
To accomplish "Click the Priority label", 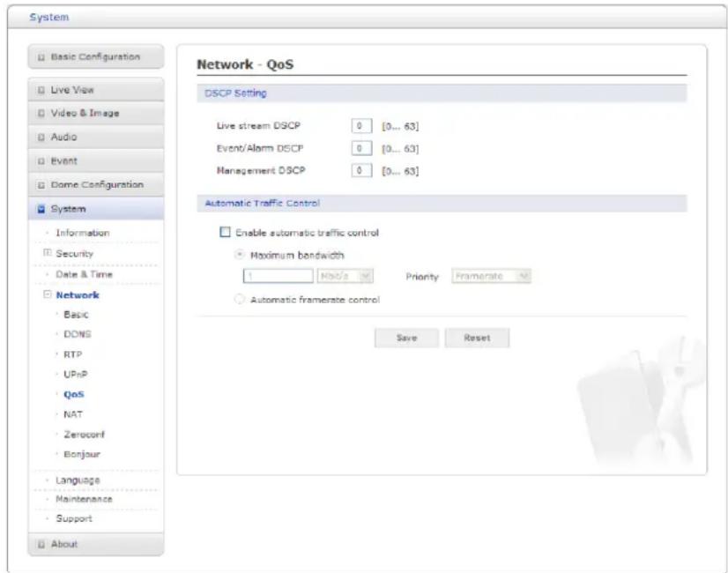I will (422, 277).
